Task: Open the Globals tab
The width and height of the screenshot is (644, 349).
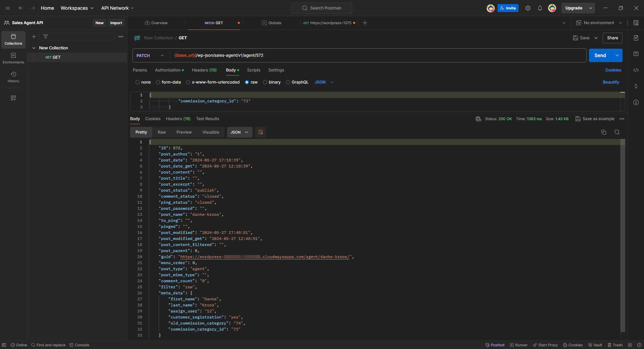Action: tap(272, 23)
